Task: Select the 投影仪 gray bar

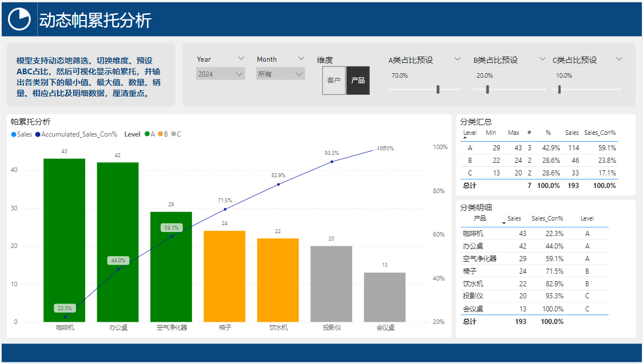Action: [x=332, y=283]
